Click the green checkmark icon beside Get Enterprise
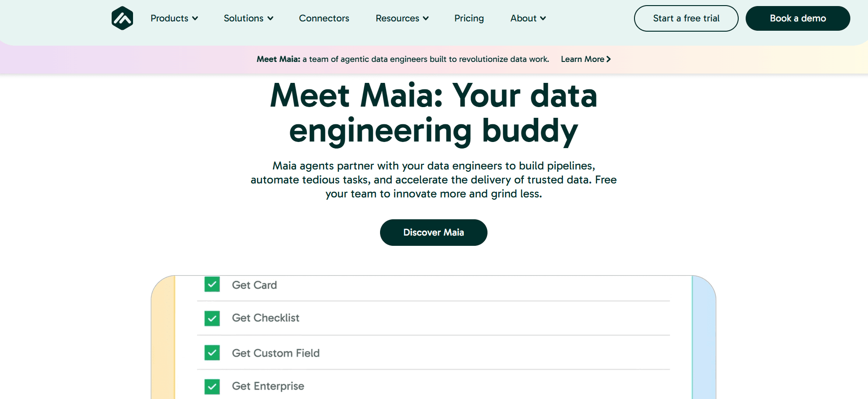 (212, 386)
